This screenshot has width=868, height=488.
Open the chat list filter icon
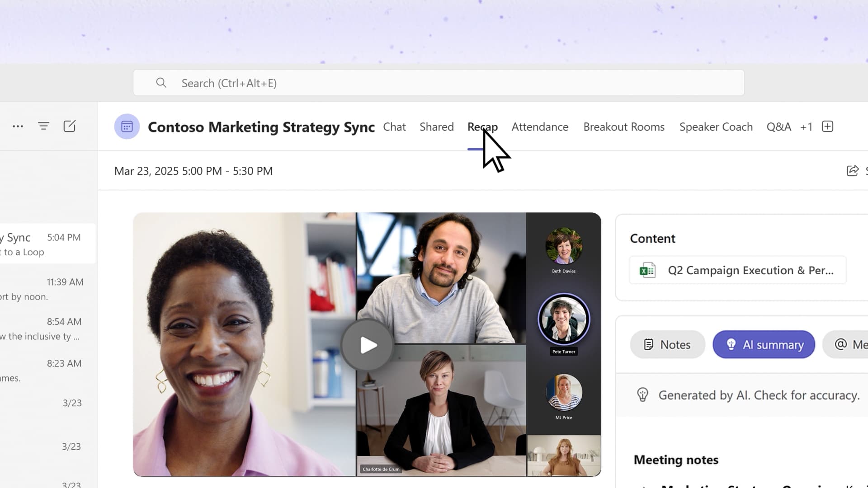click(x=43, y=126)
